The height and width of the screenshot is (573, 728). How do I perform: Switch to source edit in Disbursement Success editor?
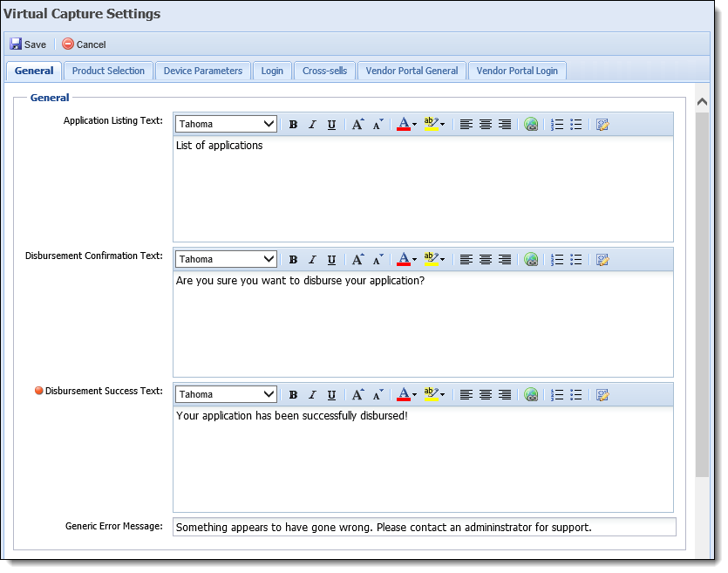[x=602, y=395]
